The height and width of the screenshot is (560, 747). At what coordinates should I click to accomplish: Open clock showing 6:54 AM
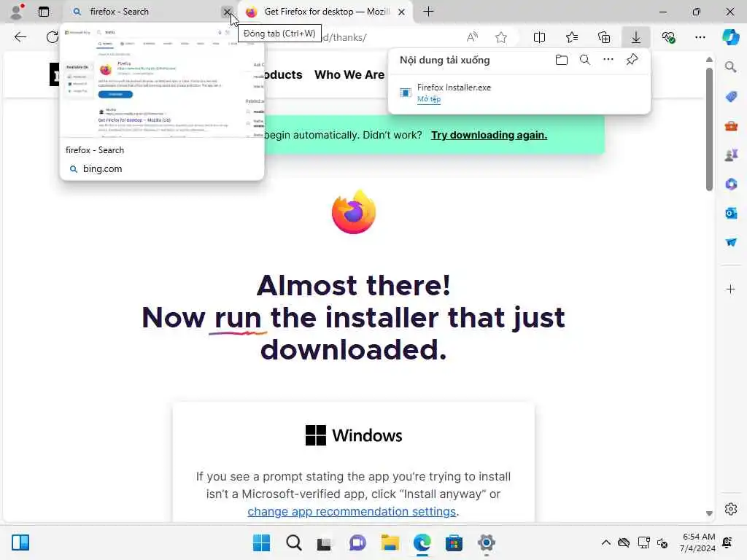point(698,542)
